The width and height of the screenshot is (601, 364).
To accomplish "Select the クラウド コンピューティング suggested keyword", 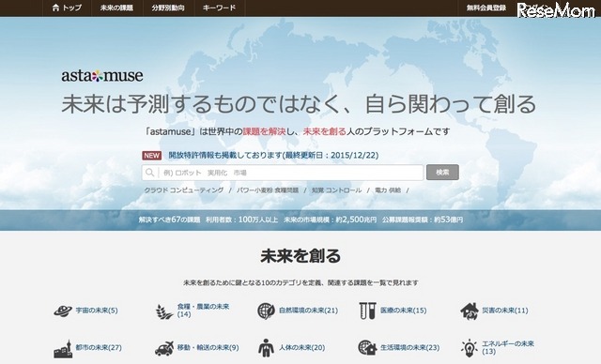I will [184, 190].
